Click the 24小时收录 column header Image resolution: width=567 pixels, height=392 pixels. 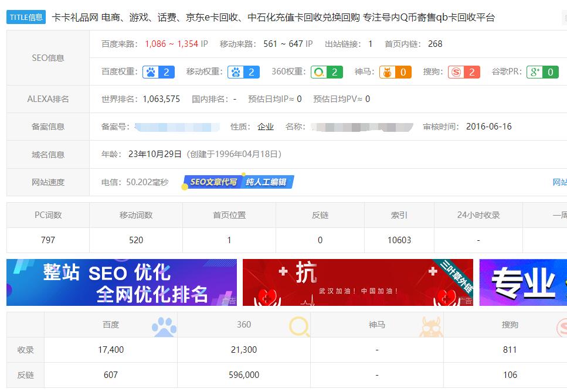[x=478, y=215]
